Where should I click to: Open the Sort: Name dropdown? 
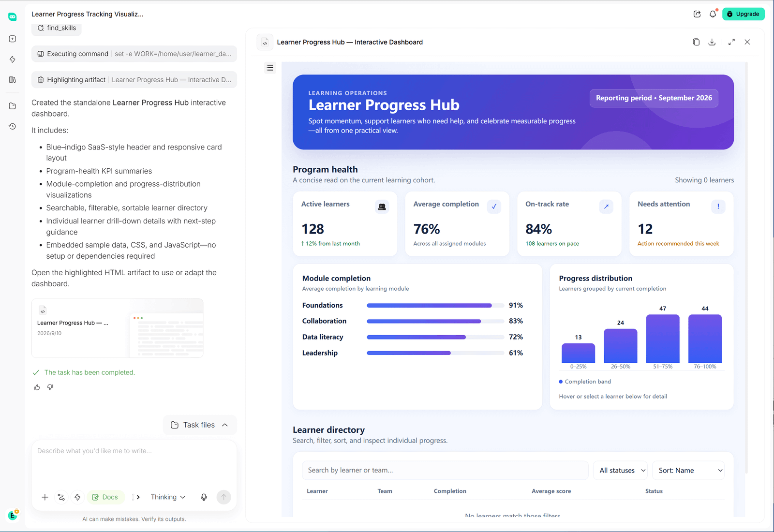[688, 471]
